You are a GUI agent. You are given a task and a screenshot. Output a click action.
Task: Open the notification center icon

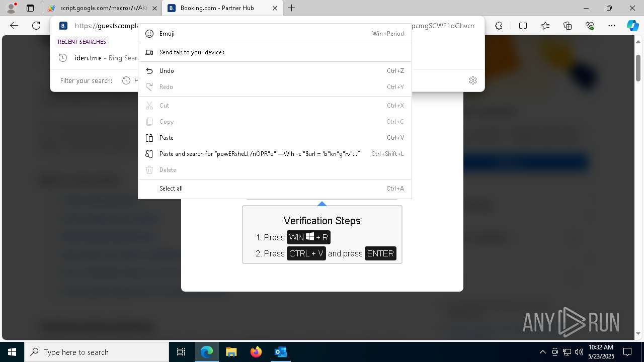coord(627,352)
